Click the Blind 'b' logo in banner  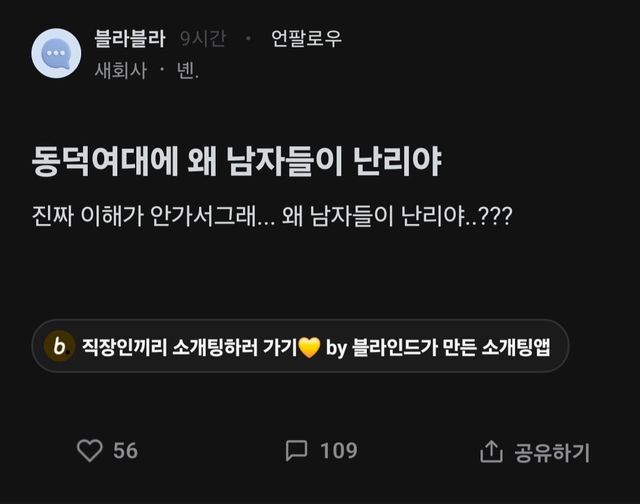pos(60,347)
